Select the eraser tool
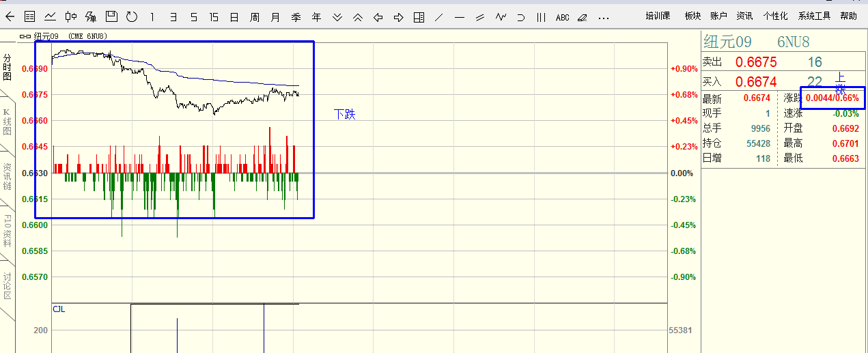 click(x=582, y=17)
